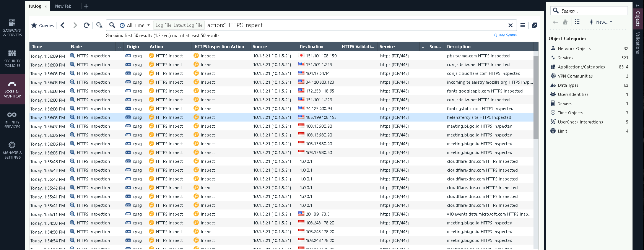Toggle list view in Objects panel
This screenshot has width=644, height=250.
pos(577,22)
